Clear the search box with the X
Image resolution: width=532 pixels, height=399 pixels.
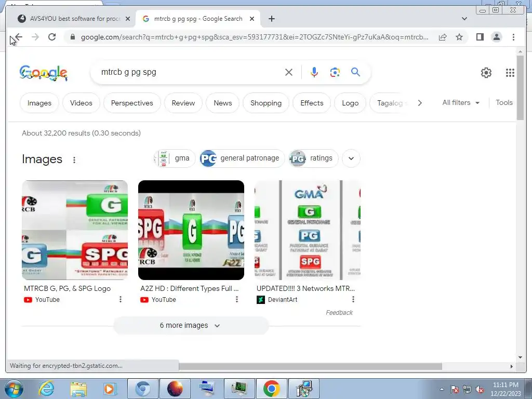tap(289, 72)
